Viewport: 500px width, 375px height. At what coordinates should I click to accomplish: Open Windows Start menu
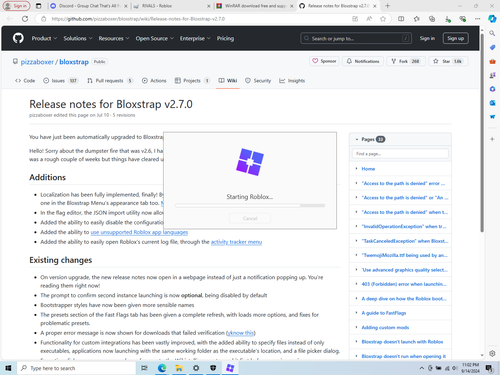click(8, 368)
